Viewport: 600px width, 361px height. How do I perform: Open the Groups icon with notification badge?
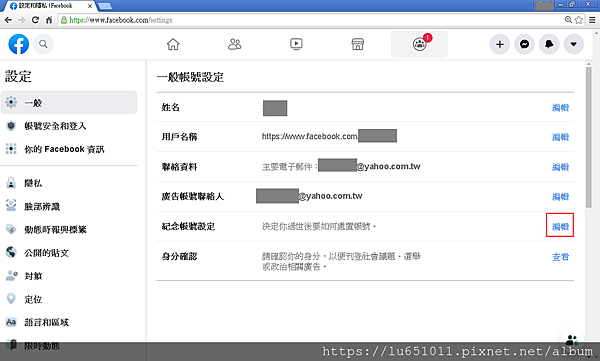(419, 44)
